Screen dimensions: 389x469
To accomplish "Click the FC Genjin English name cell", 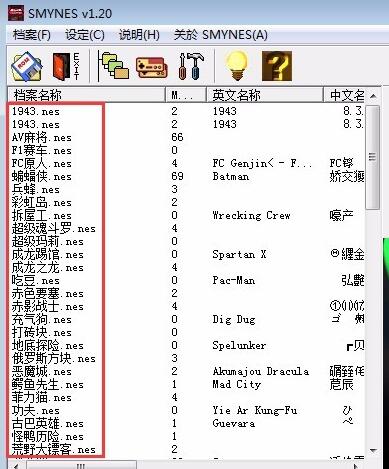I will [x=262, y=163].
